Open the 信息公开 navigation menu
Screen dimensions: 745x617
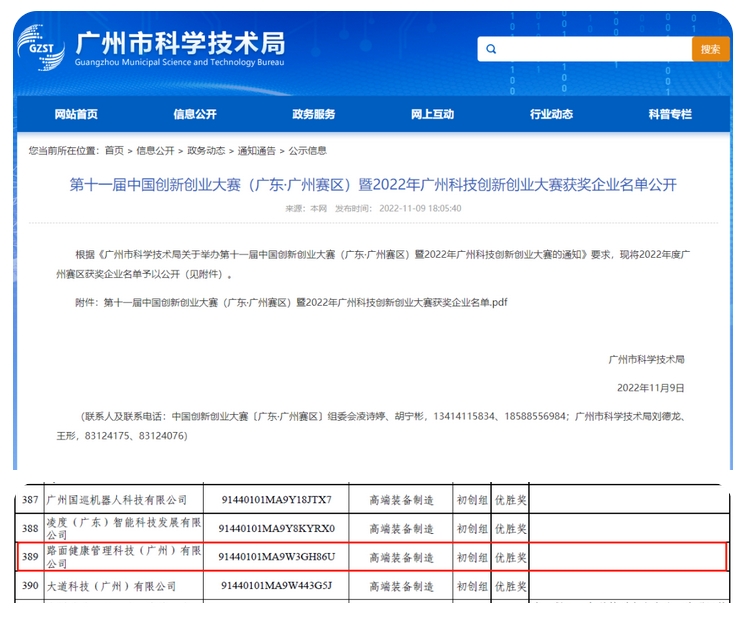(x=195, y=114)
